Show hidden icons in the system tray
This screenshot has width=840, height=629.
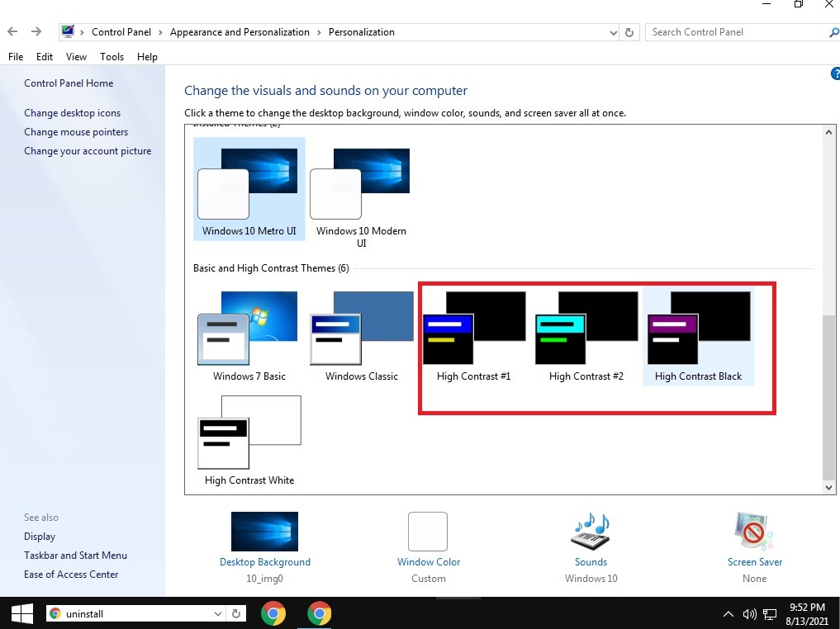[728, 613]
